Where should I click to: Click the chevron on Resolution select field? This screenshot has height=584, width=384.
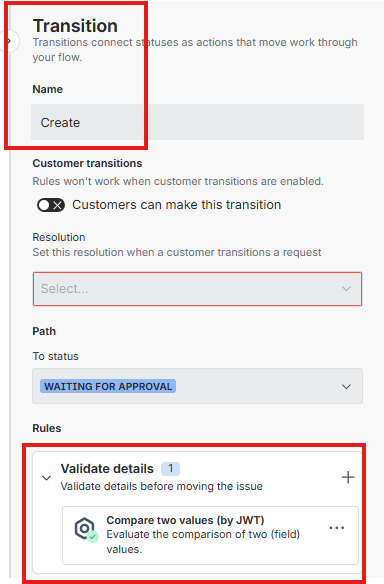pyautogui.click(x=346, y=289)
